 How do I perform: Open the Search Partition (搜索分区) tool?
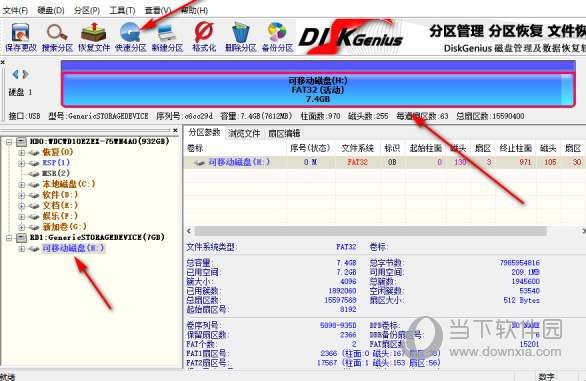57,37
